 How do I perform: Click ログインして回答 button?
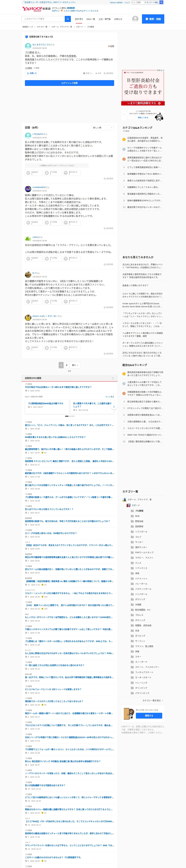click(70, 83)
